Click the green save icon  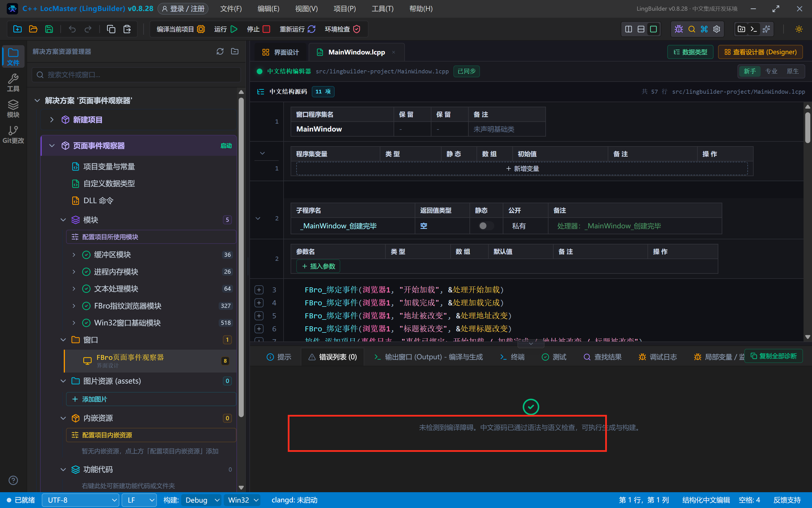[49, 29]
